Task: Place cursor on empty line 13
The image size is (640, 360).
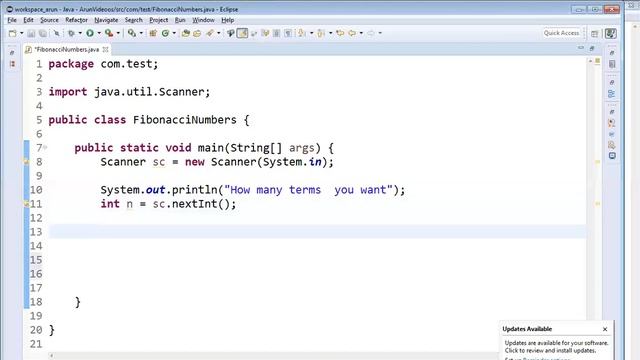Action: coord(317,232)
